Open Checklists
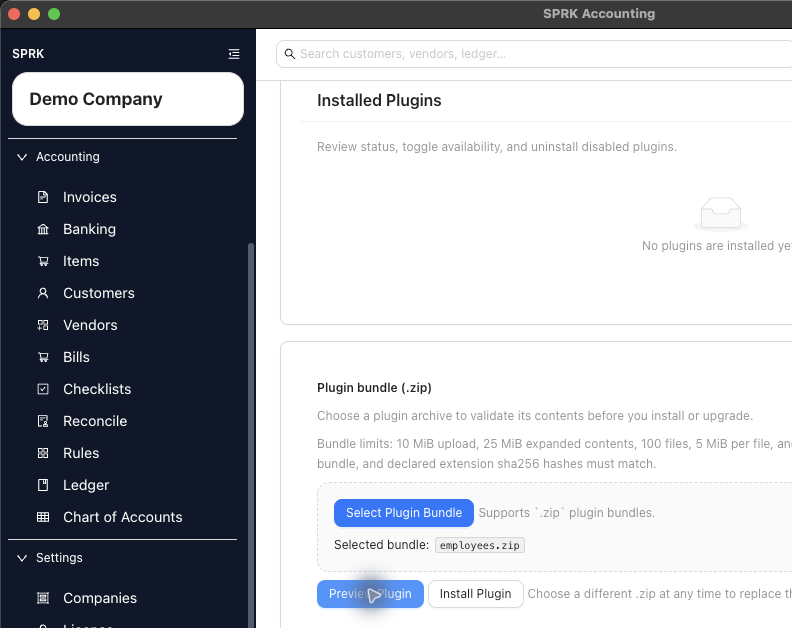This screenshot has height=628, width=792. tap(97, 389)
